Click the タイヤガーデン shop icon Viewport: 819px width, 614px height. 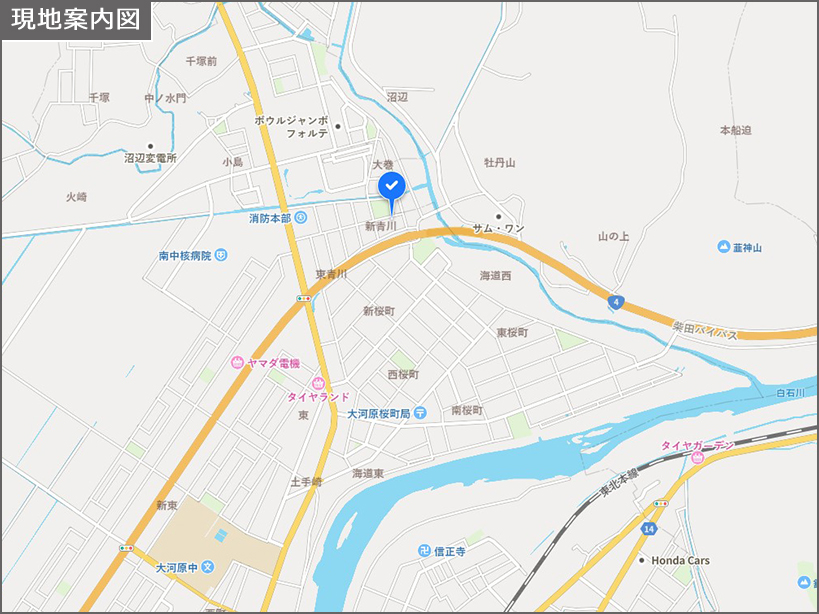coord(697,458)
